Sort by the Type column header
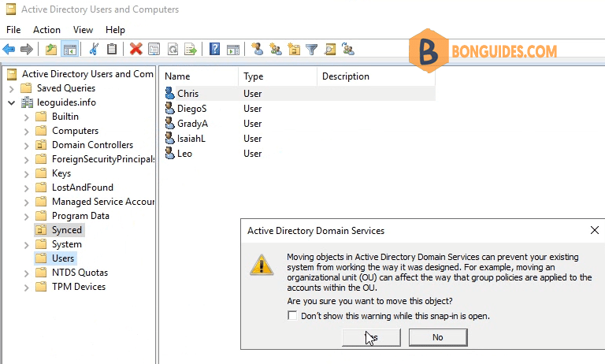The height and width of the screenshot is (364, 605). pyautogui.click(x=278, y=76)
